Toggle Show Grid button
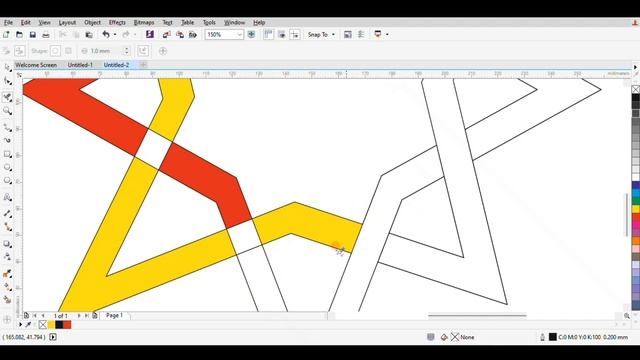640x360 pixels. 282,35
